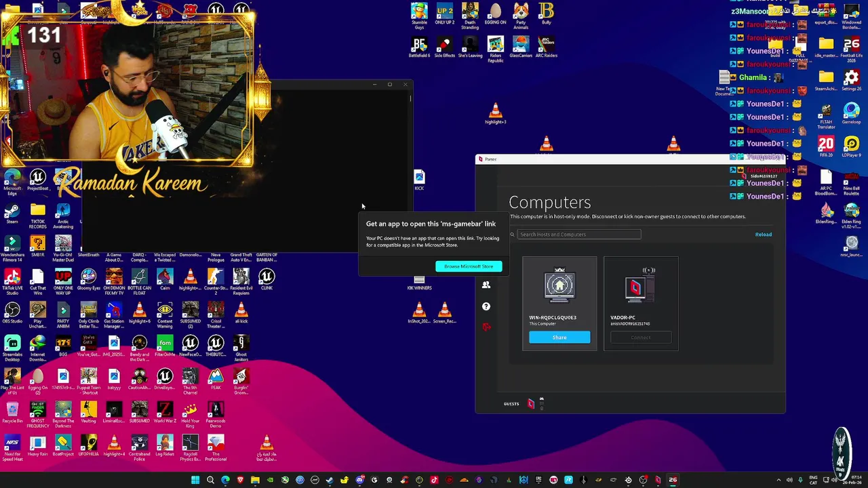Viewport: 868px width, 488px height.
Task: Select the ali kick VLC file on desktop
Action: tap(241, 313)
